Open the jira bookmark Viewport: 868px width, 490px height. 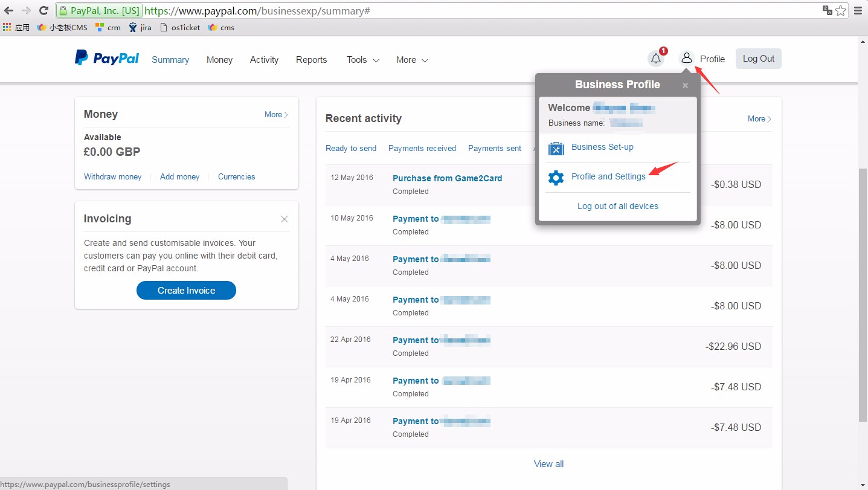[140, 27]
